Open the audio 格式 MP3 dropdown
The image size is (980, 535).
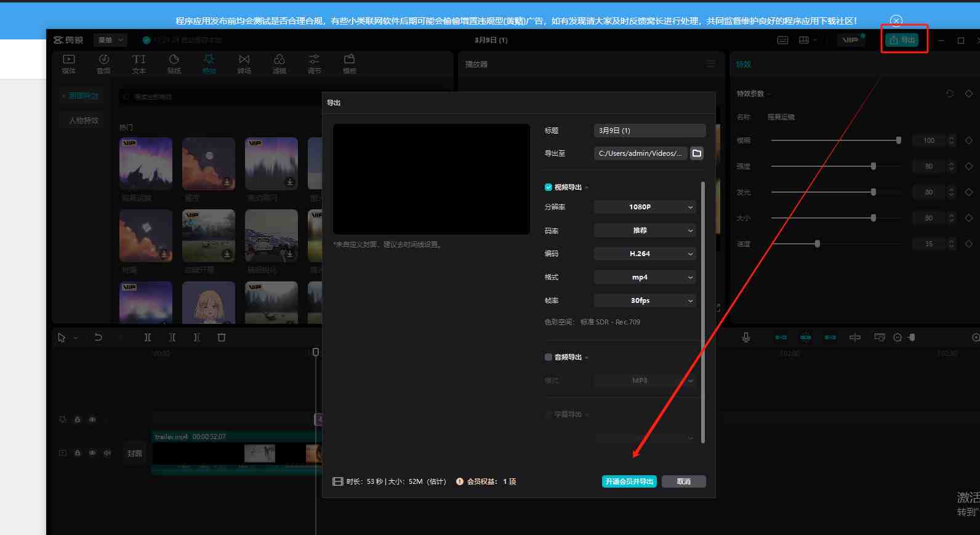[645, 380]
